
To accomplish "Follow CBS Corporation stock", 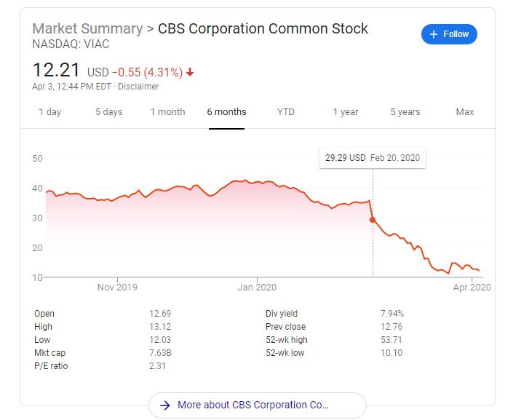I will [449, 34].
